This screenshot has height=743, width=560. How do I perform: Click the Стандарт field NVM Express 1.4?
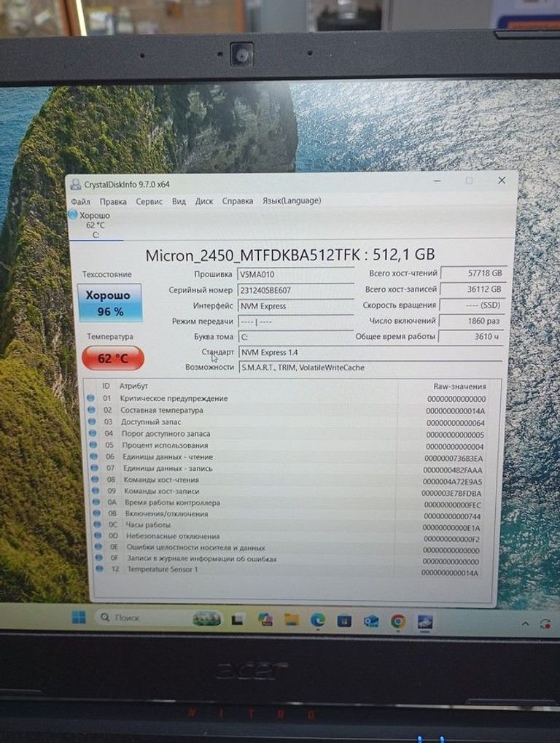370,353
